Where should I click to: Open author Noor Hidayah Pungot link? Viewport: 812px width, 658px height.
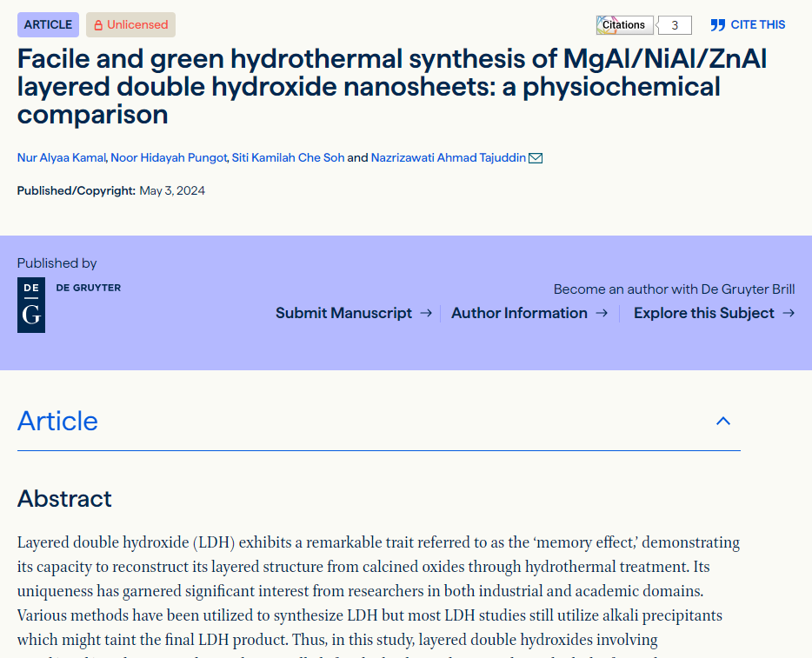169,158
